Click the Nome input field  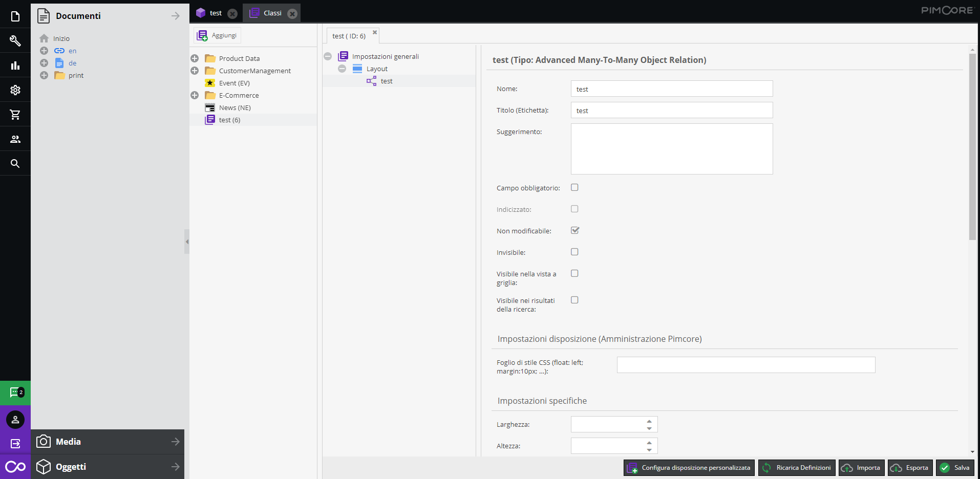tap(672, 89)
